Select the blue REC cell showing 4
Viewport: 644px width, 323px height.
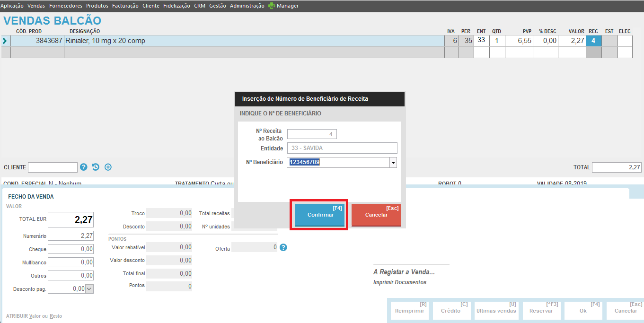click(x=593, y=41)
